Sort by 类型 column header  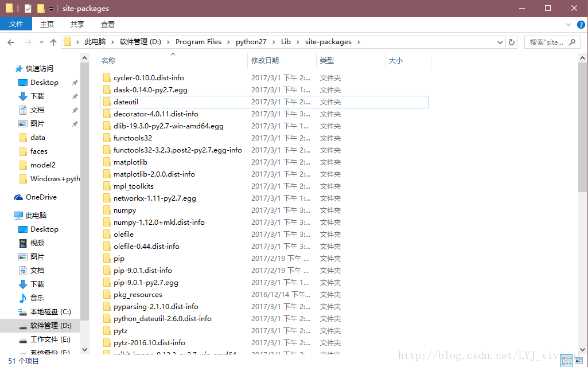coord(326,60)
